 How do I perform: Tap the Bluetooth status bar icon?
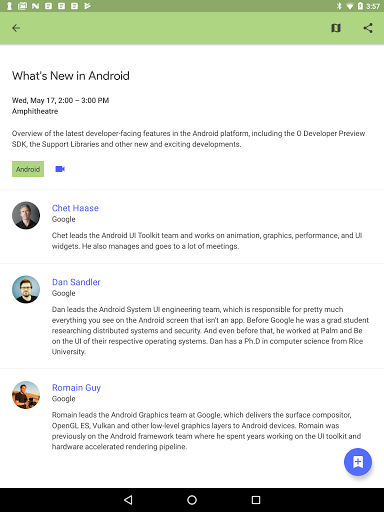(x=339, y=6)
